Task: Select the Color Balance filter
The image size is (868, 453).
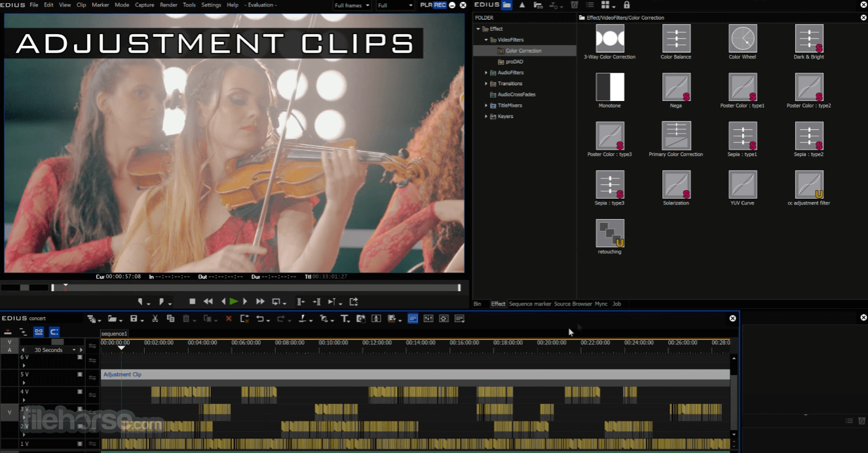Action: pyautogui.click(x=676, y=39)
